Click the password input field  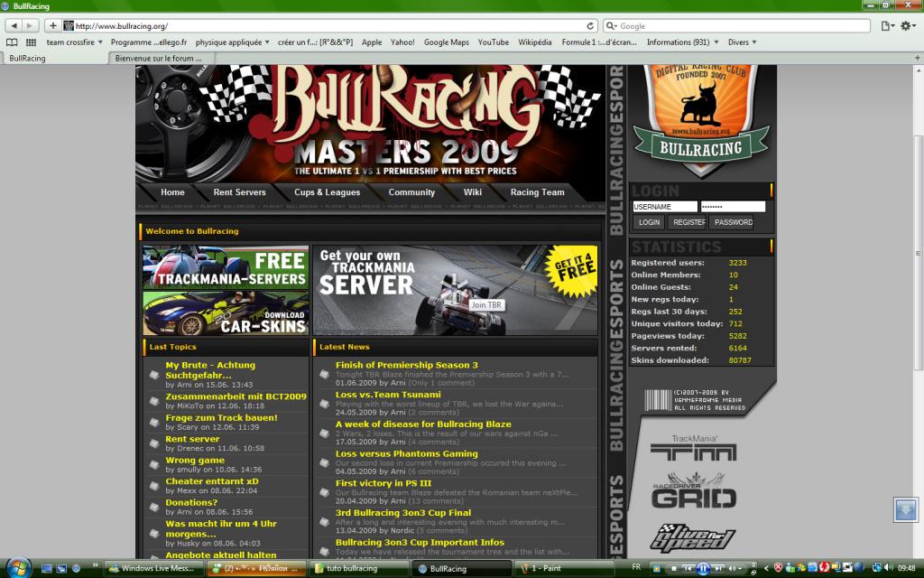733,207
